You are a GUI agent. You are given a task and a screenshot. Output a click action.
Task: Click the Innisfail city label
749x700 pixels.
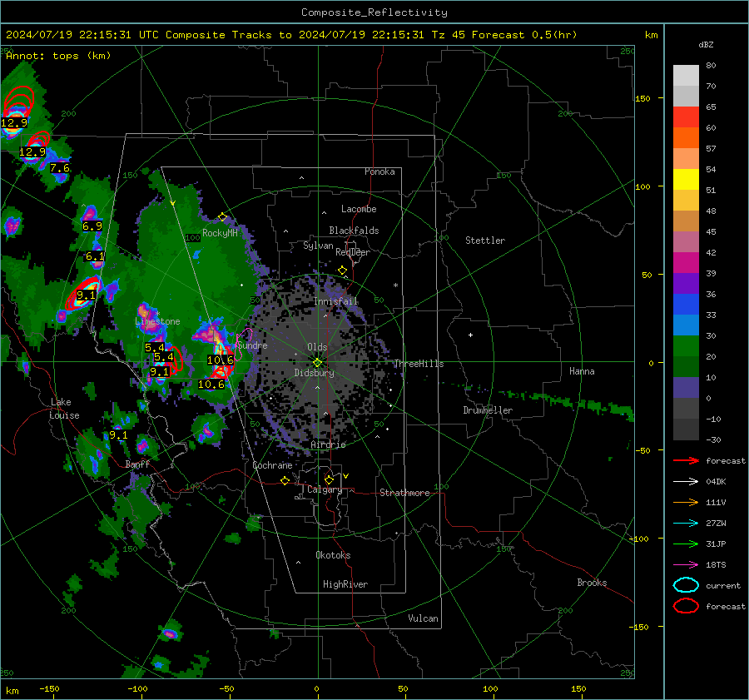click(335, 301)
